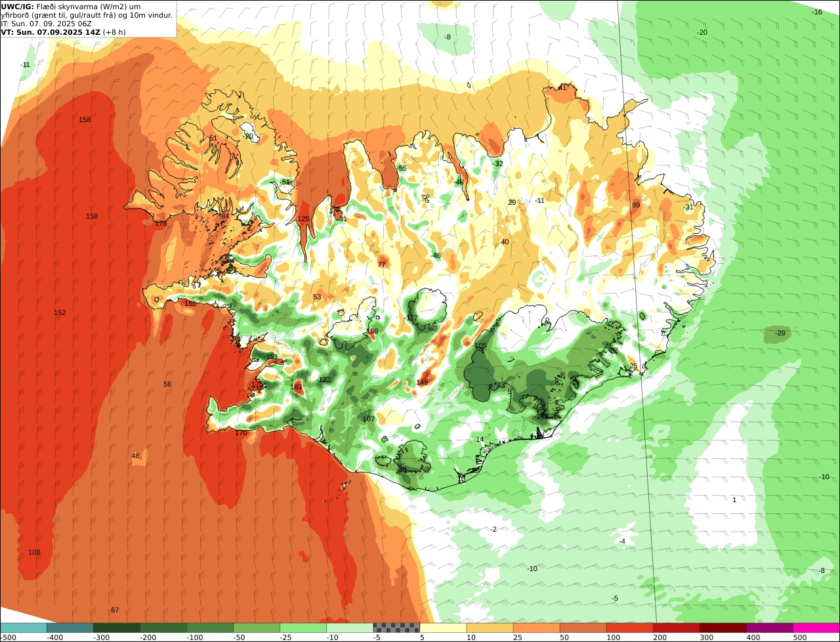The height and width of the screenshot is (642, 840).
Task: Select the '-46' value on the map
Action: tap(436, 255)
